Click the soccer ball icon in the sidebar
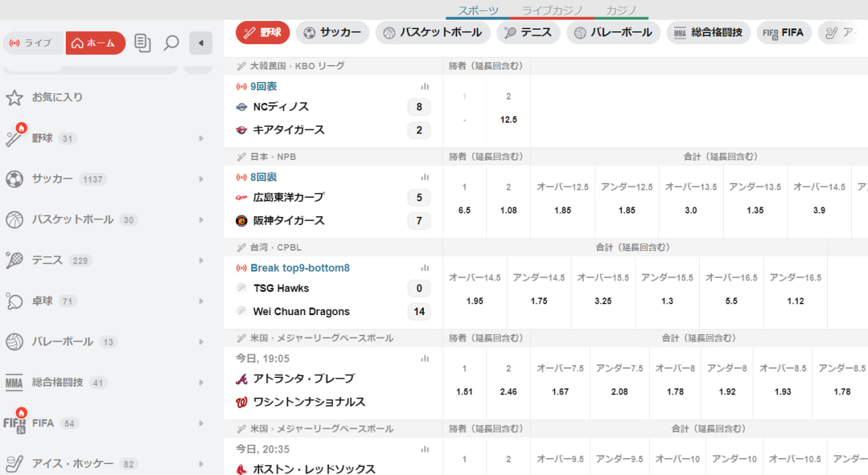868x475 pixels. pos(14,179)
